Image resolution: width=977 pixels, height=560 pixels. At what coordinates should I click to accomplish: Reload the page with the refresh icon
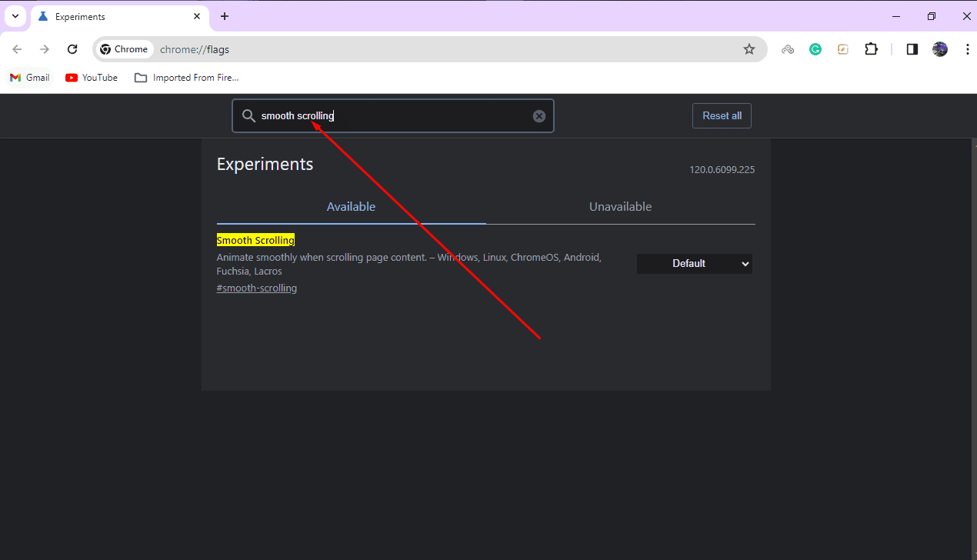[x=72, y=48]
